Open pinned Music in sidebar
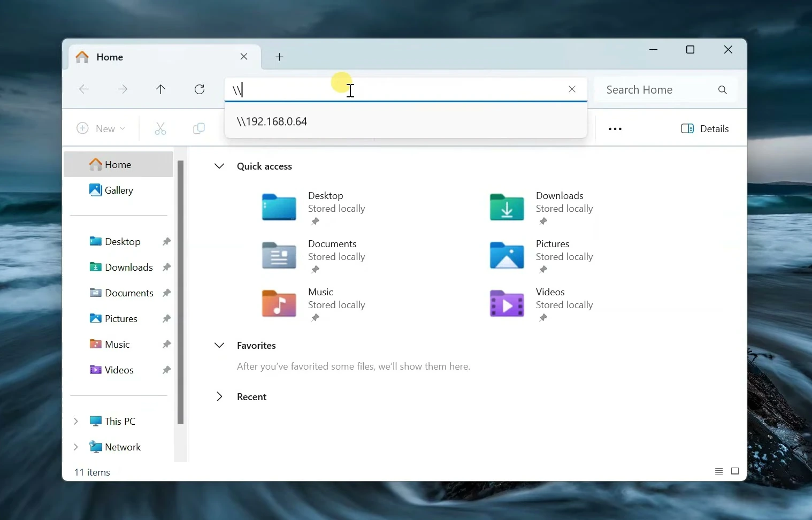Viewport: 812px width, 520px height. [x=118, y=345]
